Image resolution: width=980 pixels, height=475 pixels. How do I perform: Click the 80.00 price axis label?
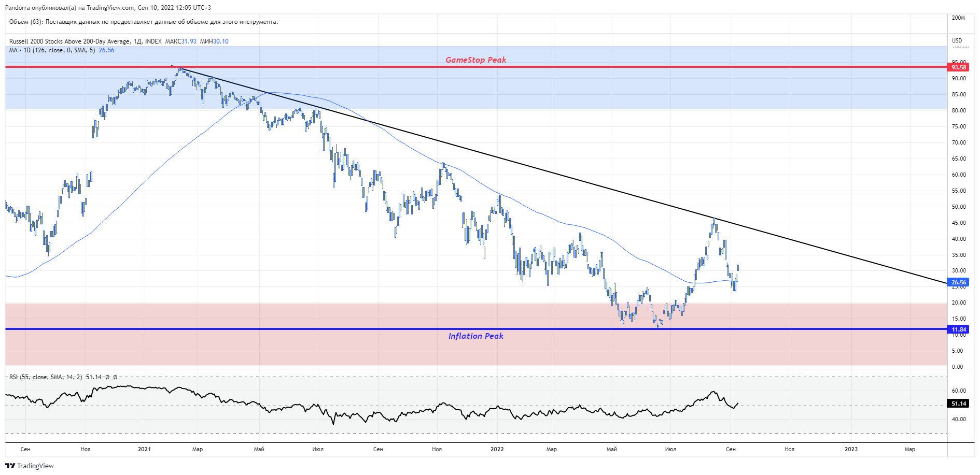coord(959,110)
